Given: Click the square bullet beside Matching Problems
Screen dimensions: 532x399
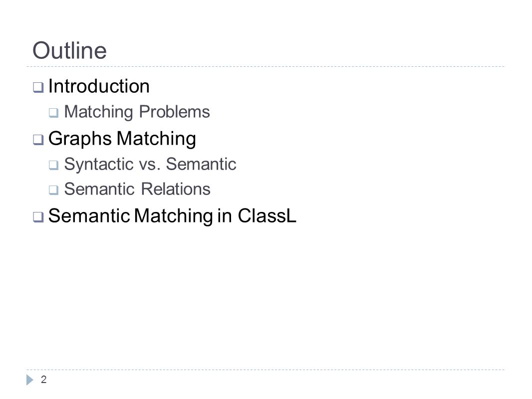Looking at the screenshot, I should [x=53, y=113].
